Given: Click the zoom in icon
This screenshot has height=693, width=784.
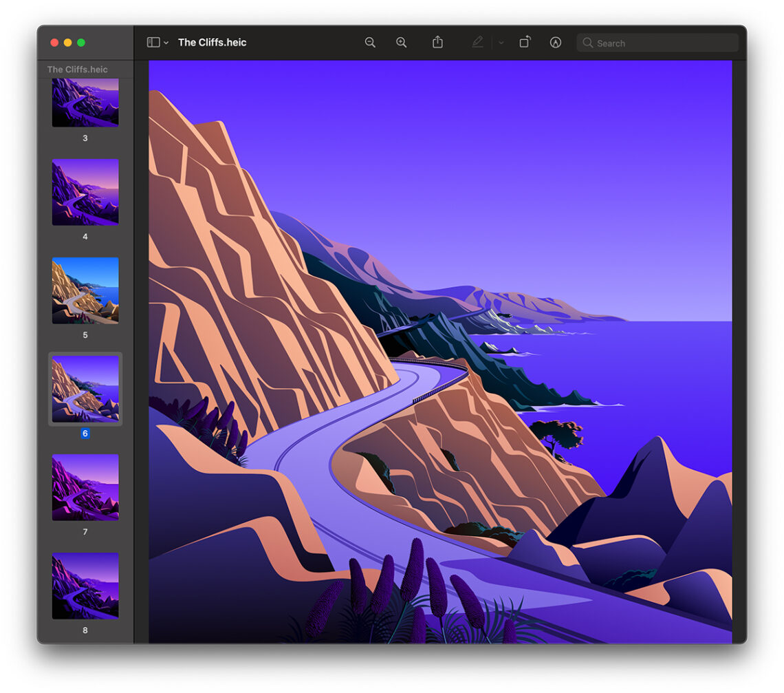Looking at the screenshot, I should [x=402, y=42].
